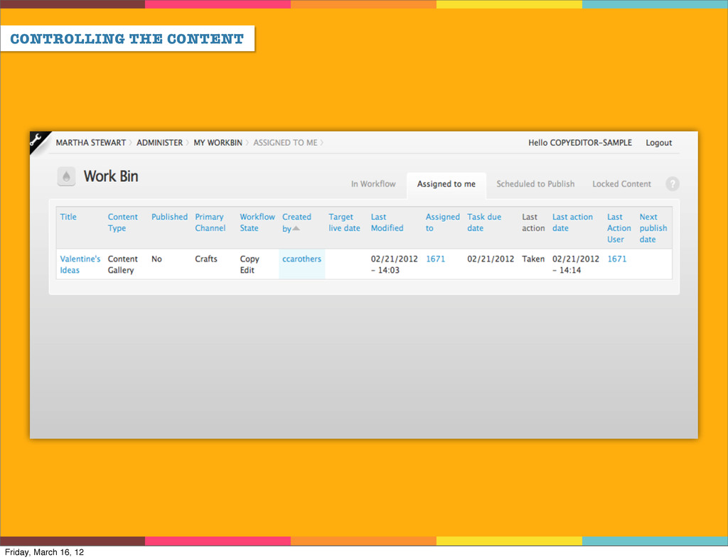728x560 pixels.
Task: Sort by Content Type column header
Action: [122, 222]
